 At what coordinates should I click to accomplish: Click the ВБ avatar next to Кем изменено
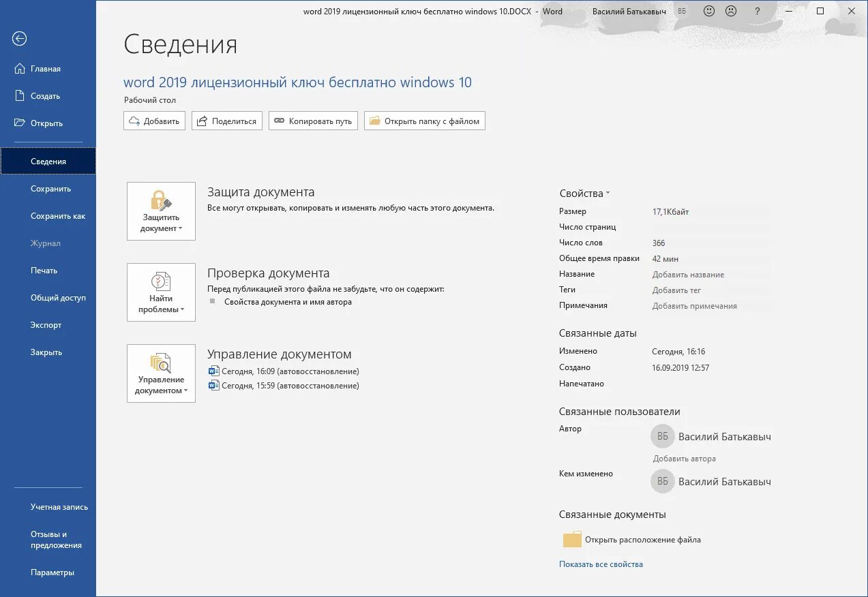(662, 481)
